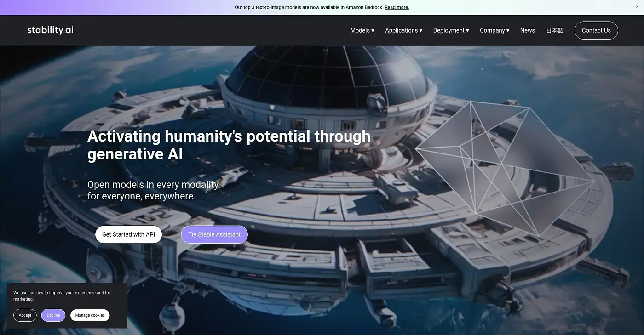Image resolution: width=644 pixels, height=335 pixels.
Task: Click the 'We use cookies' notice text
Action: click(x=62, y=296)
